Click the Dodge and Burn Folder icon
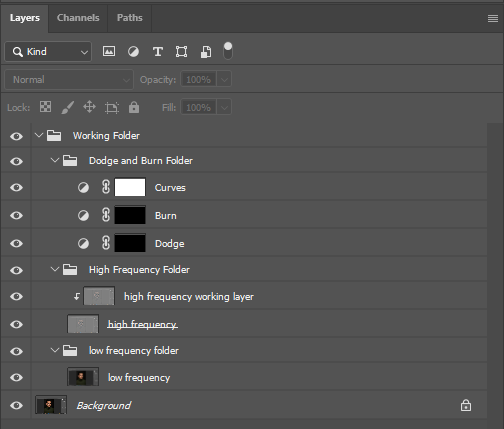The image size is (504, 429). pyautogui.click(x=70, y=160)
